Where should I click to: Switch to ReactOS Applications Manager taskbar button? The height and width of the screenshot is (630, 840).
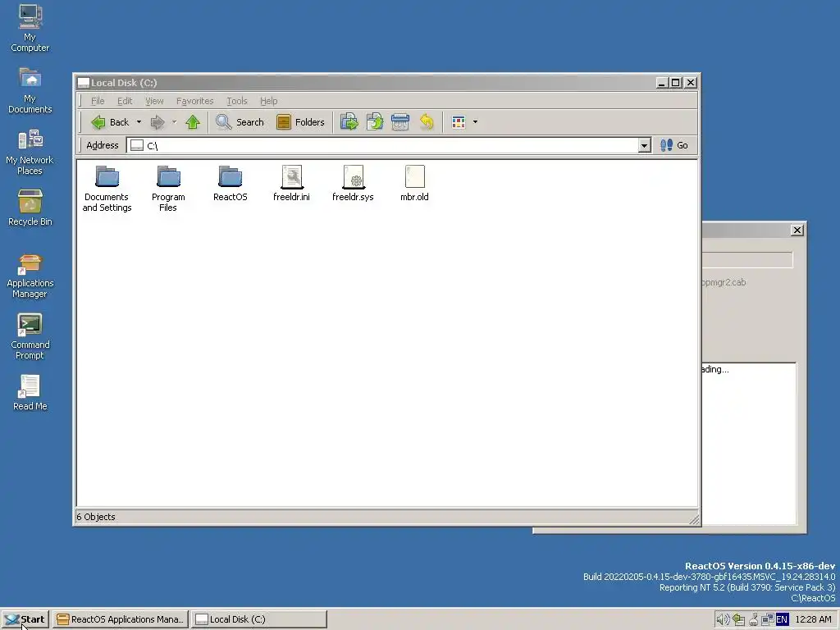point(121,619)
